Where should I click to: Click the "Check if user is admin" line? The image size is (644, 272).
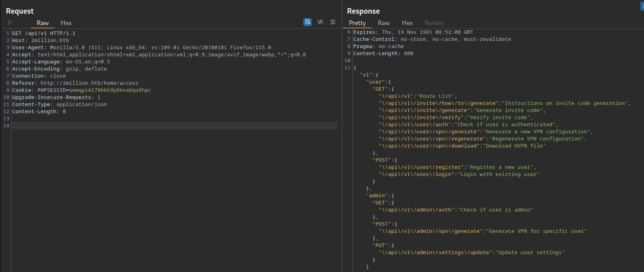[456, 210]
